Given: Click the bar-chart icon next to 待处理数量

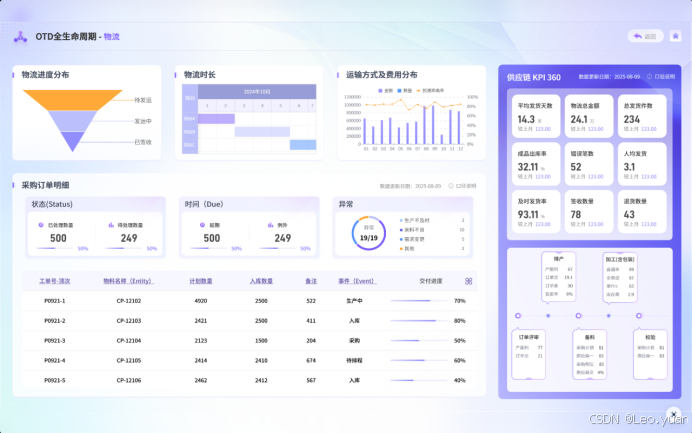Looking at the screenshot, I should [111, 225].
